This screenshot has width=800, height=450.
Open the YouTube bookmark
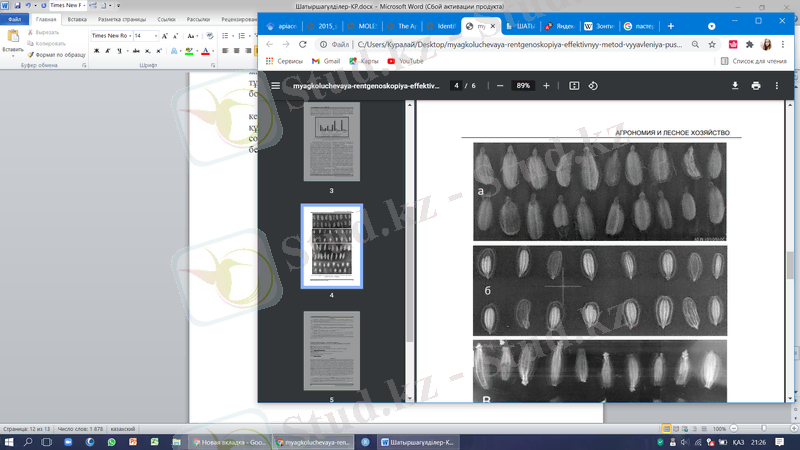(x=405, y=62)
